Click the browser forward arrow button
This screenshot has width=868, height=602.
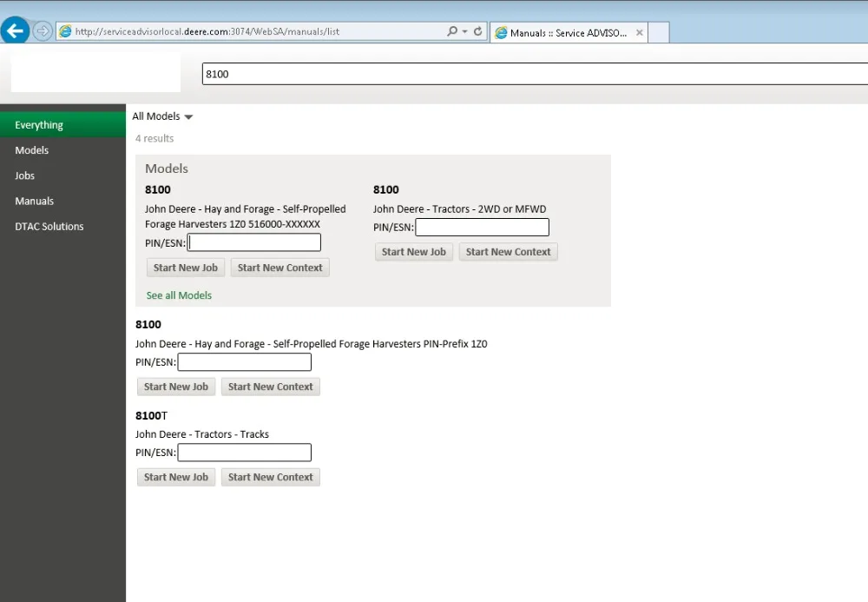tap(43, 31)
